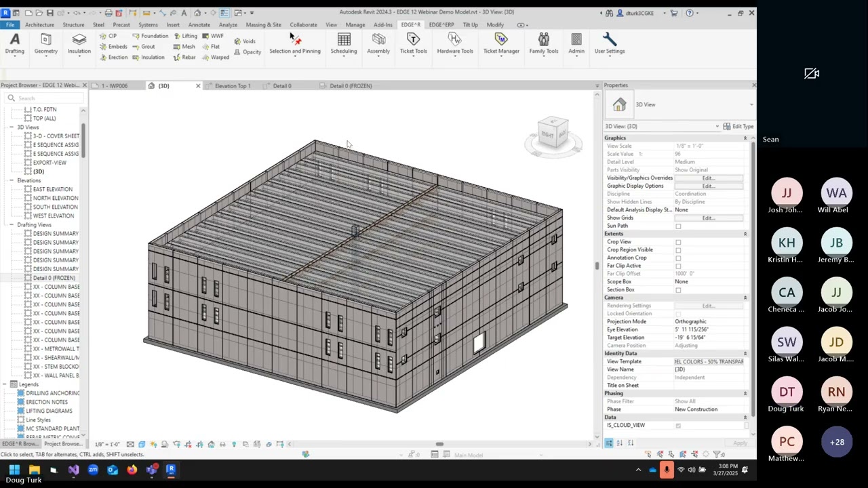Open the Assembly tools

pyautogui.click(x=378, y=44)
